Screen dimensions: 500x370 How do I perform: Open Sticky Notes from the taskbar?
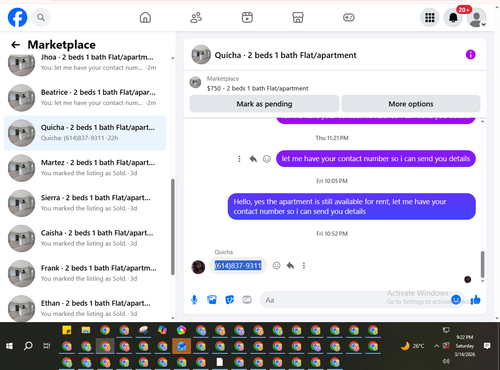[x=67, y=330]
